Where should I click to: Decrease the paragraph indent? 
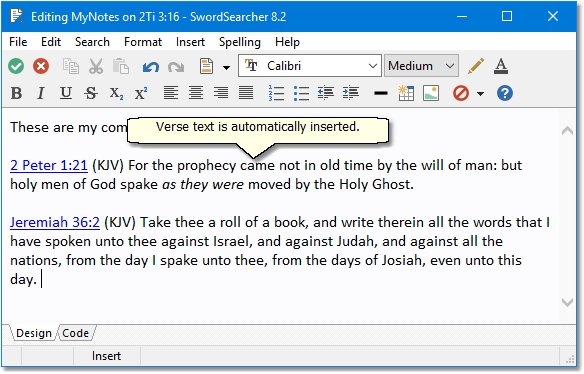[326, 93]
